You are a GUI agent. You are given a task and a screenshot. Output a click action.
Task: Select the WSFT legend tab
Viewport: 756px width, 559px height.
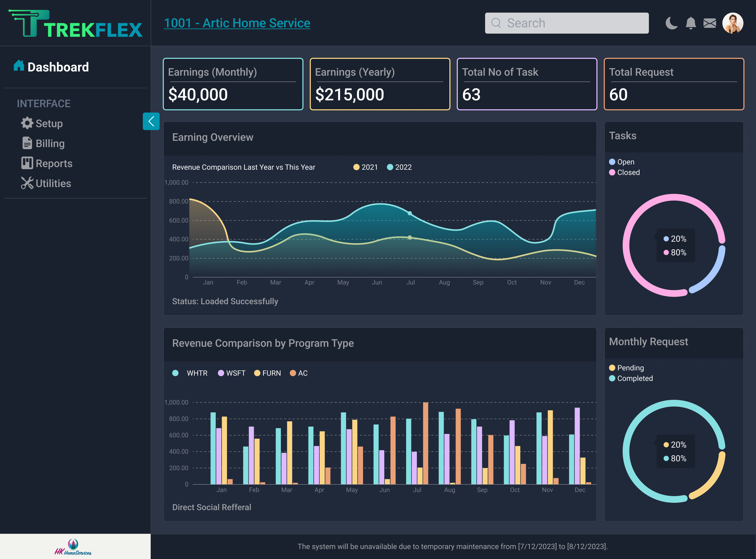tap(232, 373)
